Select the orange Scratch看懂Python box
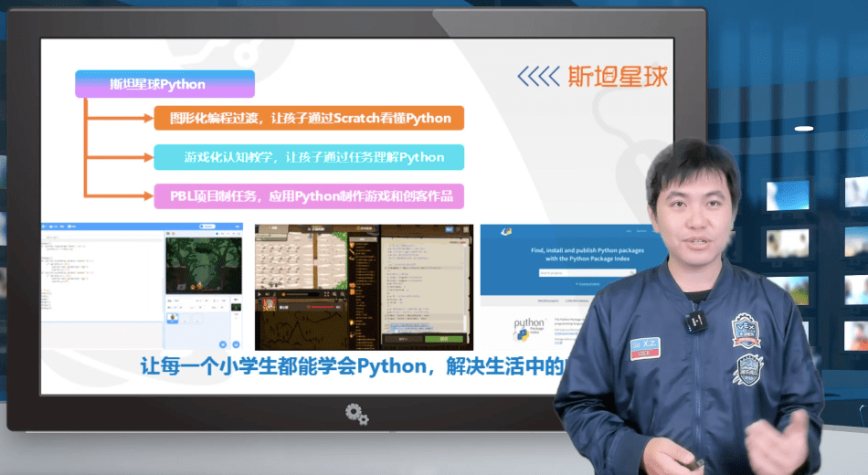The height and width of the screenshot is (475, 868). 309,118
